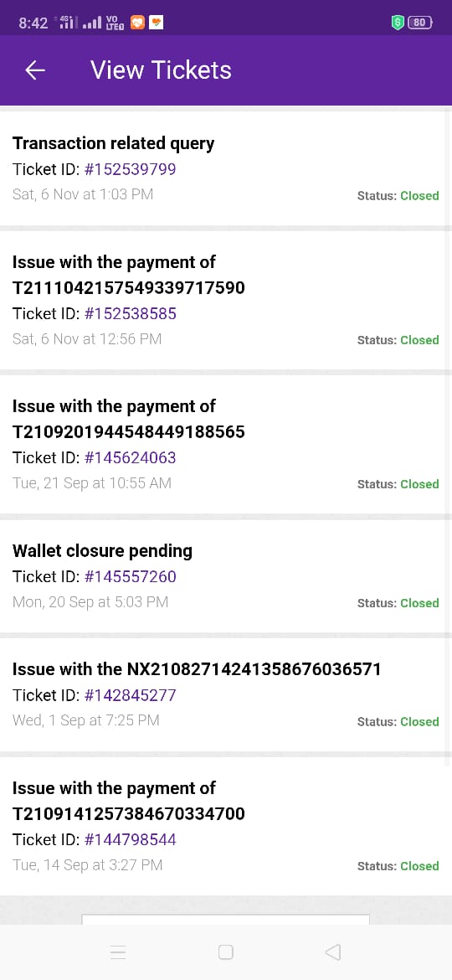
Task: Open the Wallet closure pending ticket
Action: click(x=225, y=576)
